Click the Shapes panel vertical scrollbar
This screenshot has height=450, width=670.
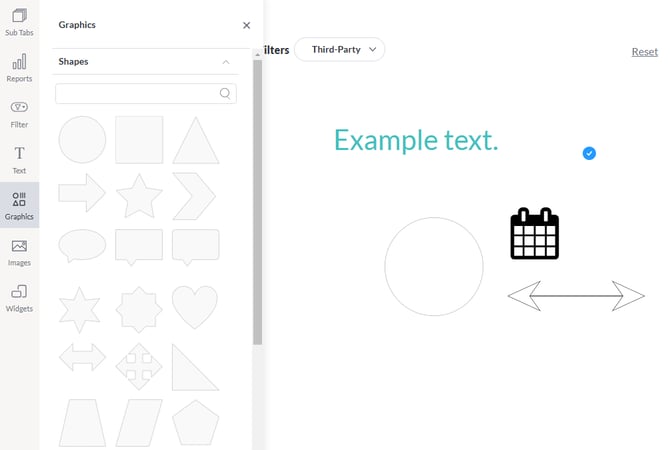pyautogui.click(x=257, y=200)
